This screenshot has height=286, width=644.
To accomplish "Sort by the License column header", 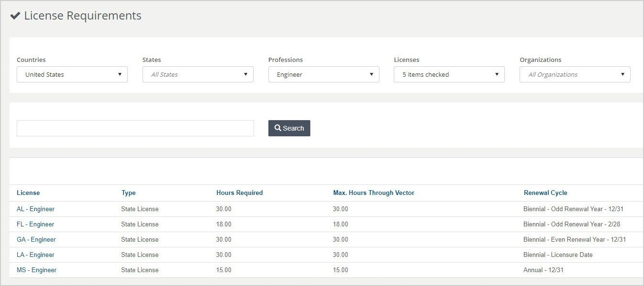I will click(28, 193).
